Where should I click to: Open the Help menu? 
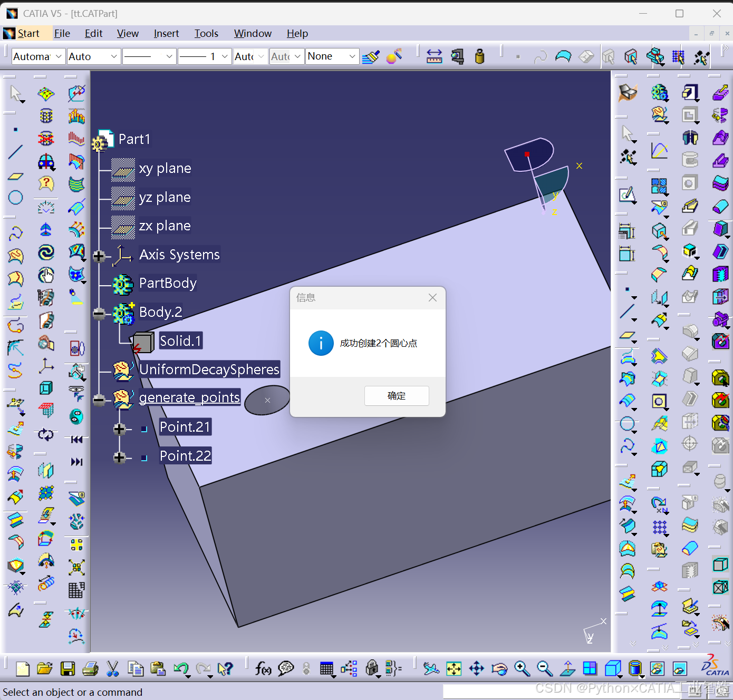[x=297, y=33]
